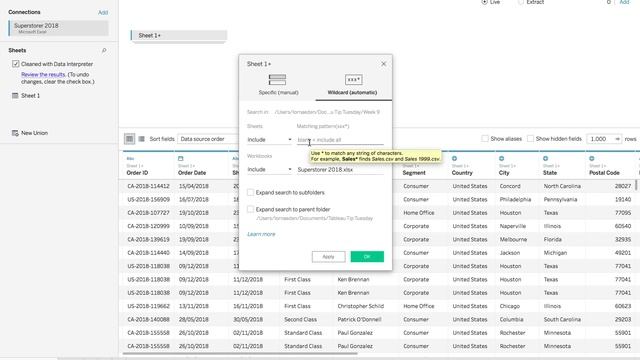Click Add next to Connections
Screen dimensions: 640x360
click(103, 13)
